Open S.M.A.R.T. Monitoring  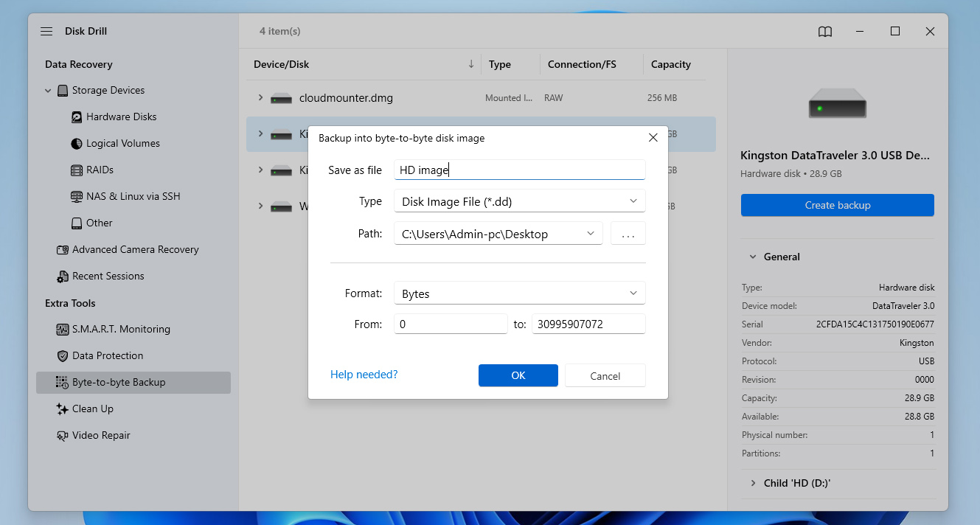[121, 330]
